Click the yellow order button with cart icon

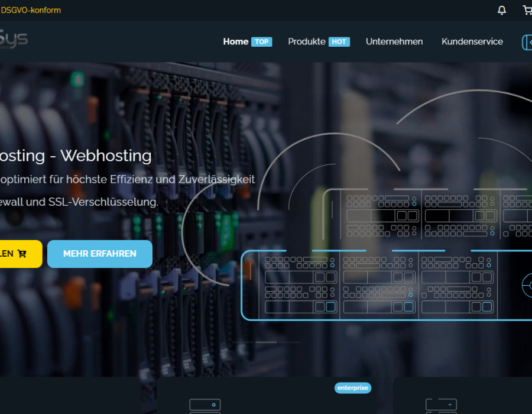[x=18, y=254]
